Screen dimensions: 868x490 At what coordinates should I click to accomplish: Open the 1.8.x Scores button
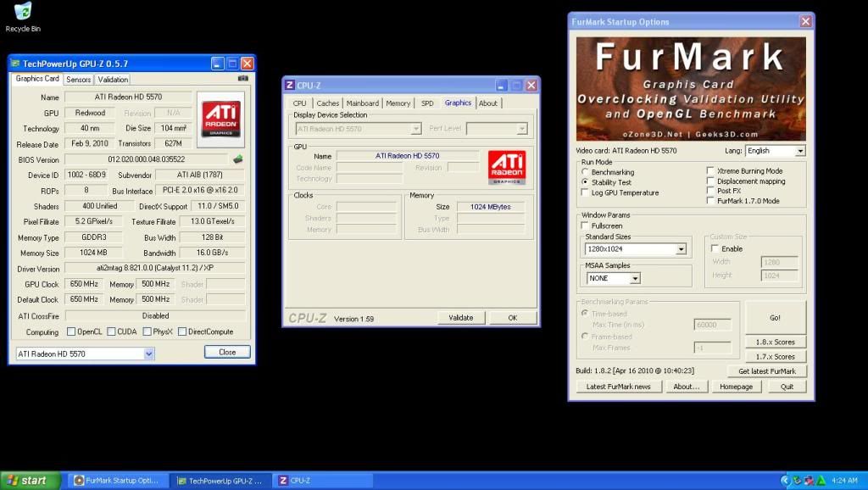point(775,342)
